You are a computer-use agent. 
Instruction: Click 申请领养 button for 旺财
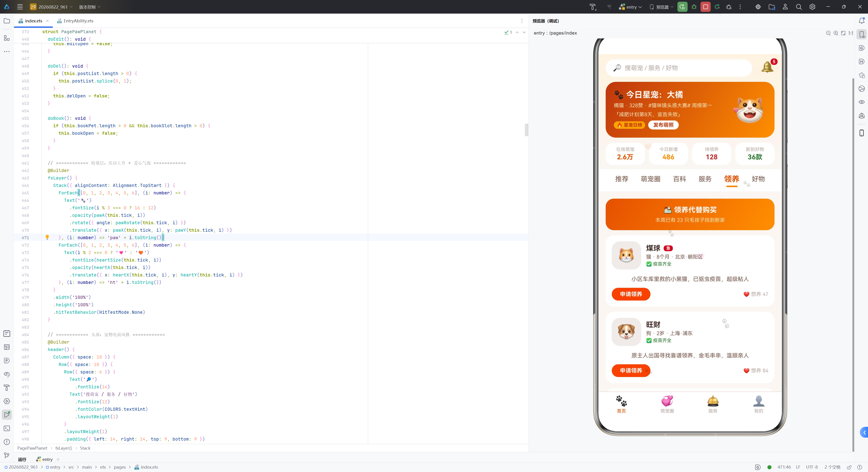(631, 371)
